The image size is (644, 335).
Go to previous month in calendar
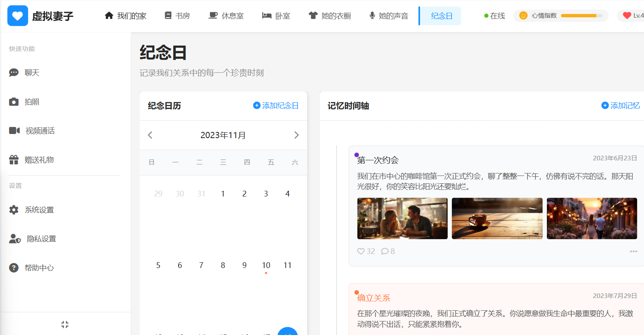click(150, 135)
